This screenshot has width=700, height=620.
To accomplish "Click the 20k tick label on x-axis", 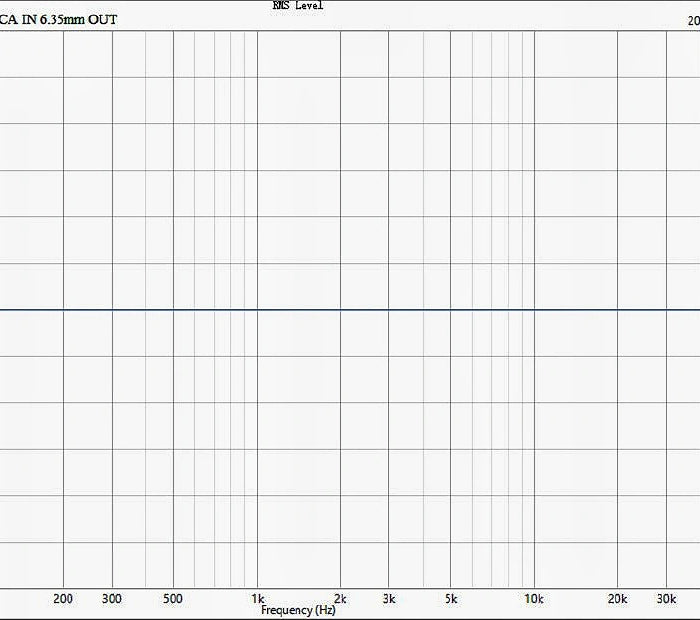I will [617, 599].
